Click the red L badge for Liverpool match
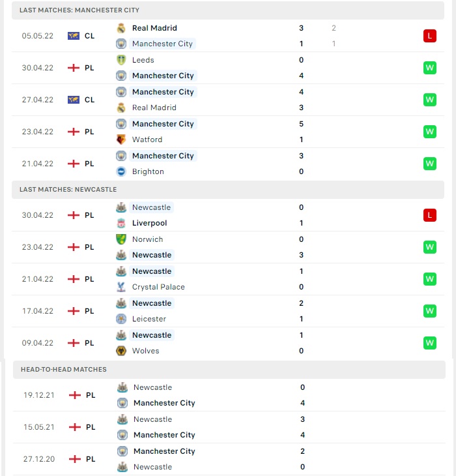This screenshot has width=456, height=476. 430,215
